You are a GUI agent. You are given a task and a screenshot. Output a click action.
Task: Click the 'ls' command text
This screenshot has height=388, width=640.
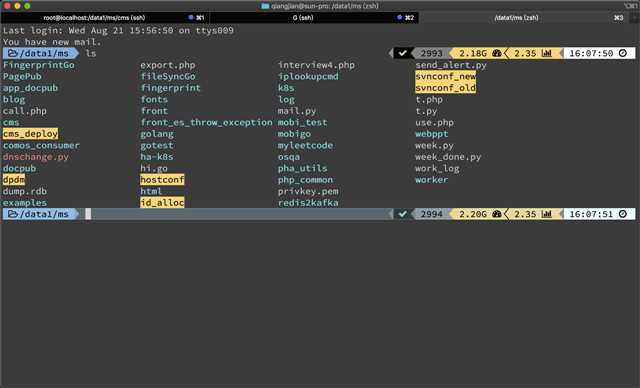point(91,53)
